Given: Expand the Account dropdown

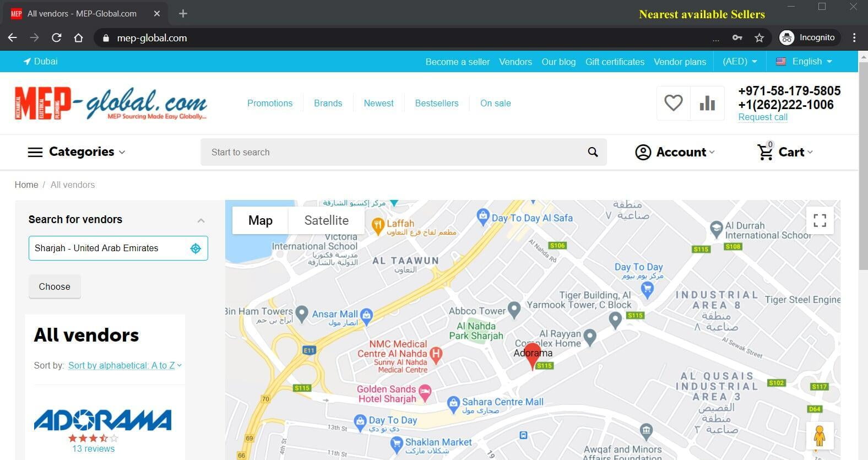Looking at the screenshot, I should [x=675, y=152].
